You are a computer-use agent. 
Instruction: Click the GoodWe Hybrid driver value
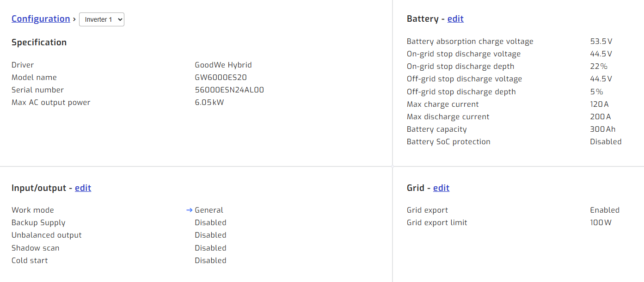pyautogui.click(x=223, y=65)
